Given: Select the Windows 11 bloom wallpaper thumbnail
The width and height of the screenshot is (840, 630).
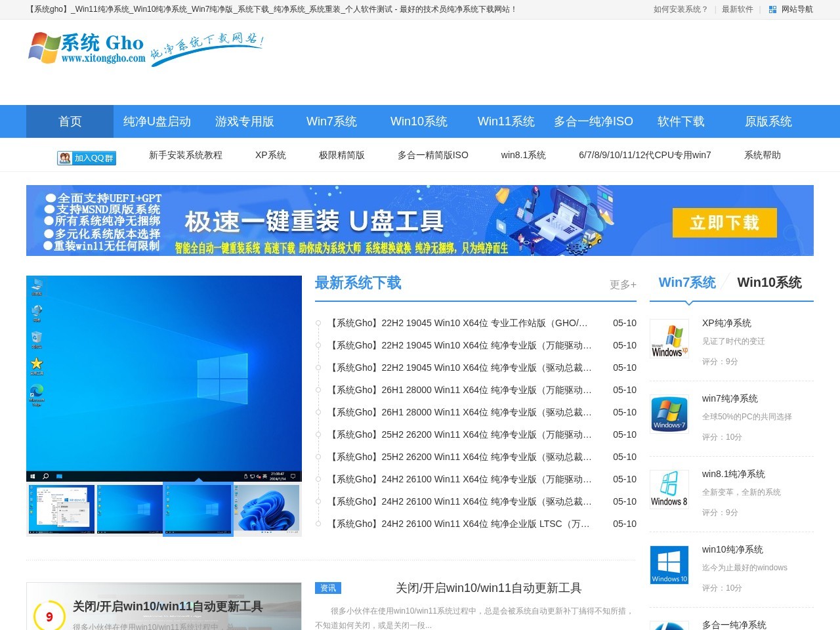Looking at the screenshot, I should coord(268,509).
